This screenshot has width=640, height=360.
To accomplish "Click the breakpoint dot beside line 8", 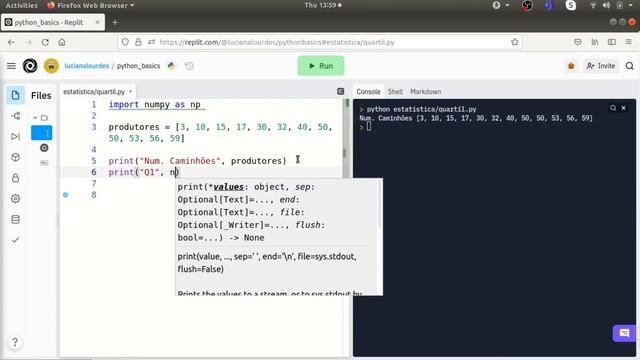I will (65, 195).
